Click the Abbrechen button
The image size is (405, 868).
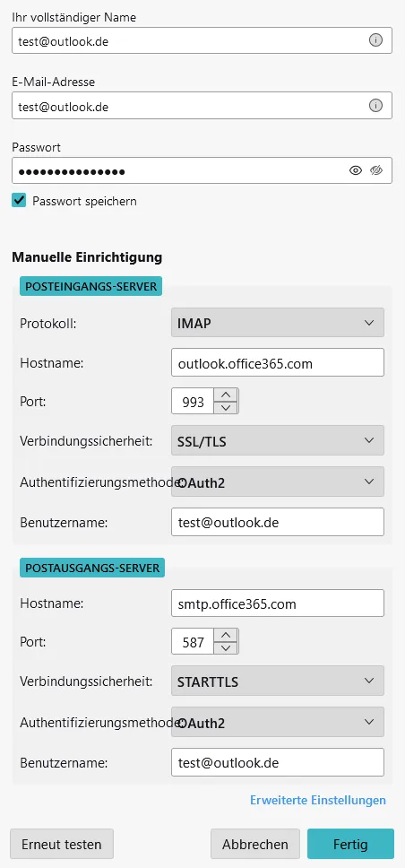click(255, 844)
